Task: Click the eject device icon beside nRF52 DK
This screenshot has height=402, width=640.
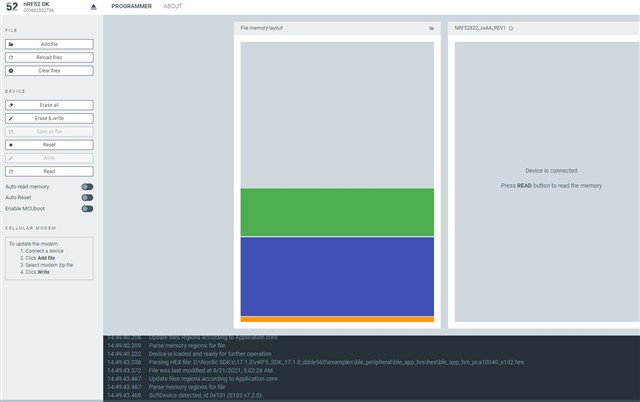Action: coord(93,7)
